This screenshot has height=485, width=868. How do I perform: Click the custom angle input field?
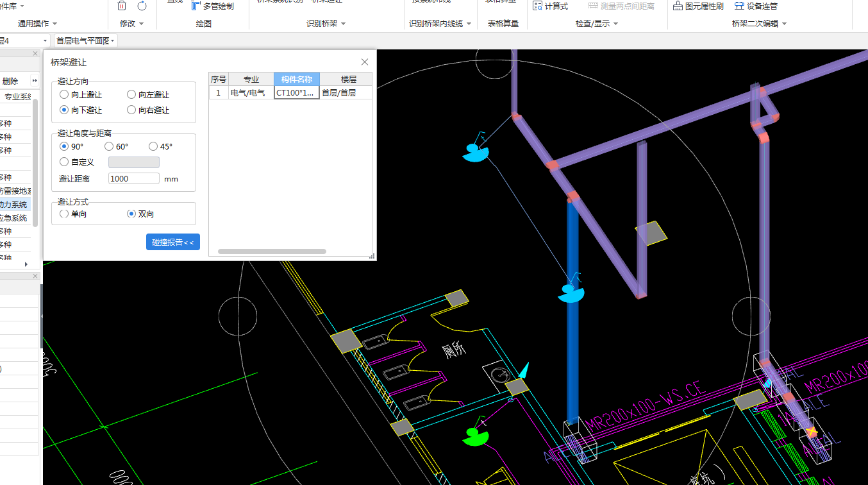[134, 162]
